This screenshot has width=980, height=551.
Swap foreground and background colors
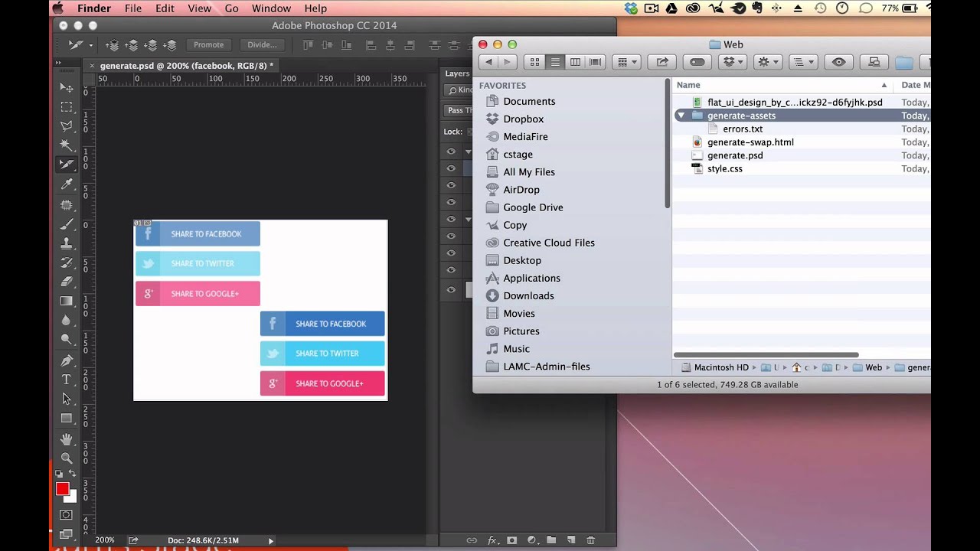pyautogui.click(x=73, y=474)
